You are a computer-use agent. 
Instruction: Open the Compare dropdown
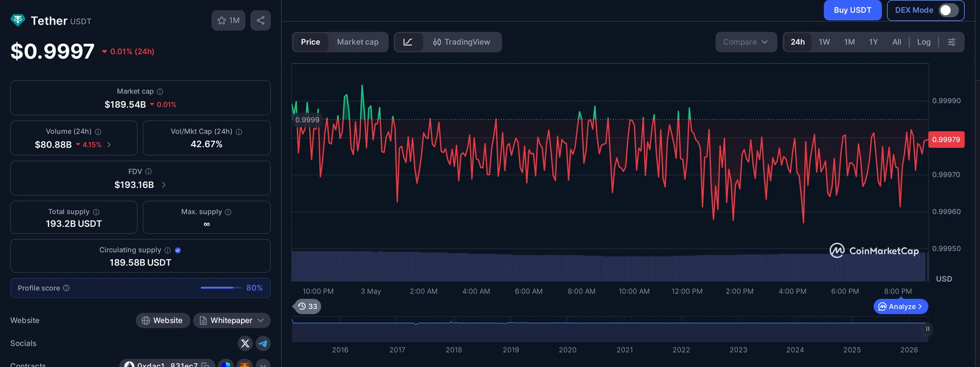746,42
